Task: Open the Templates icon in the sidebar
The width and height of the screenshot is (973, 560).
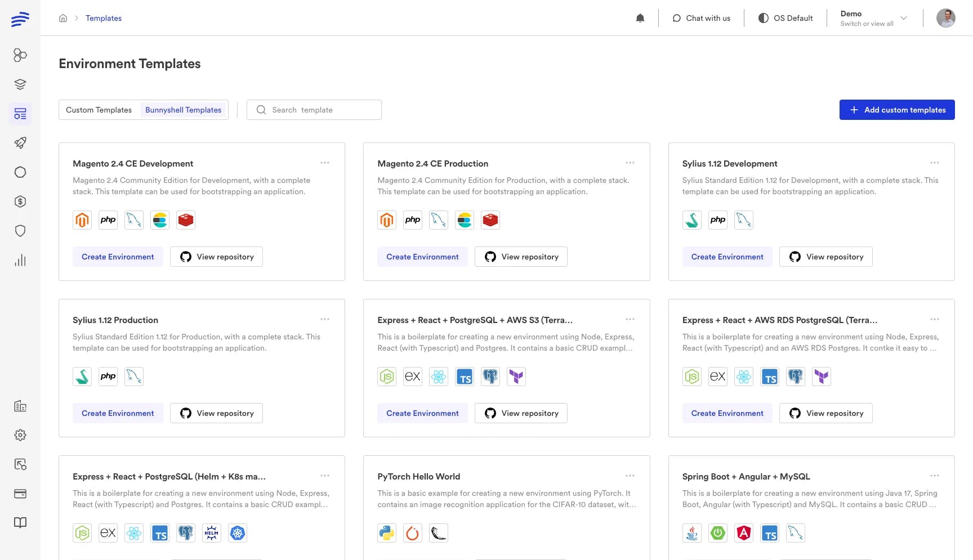Action: pos(20,114)
